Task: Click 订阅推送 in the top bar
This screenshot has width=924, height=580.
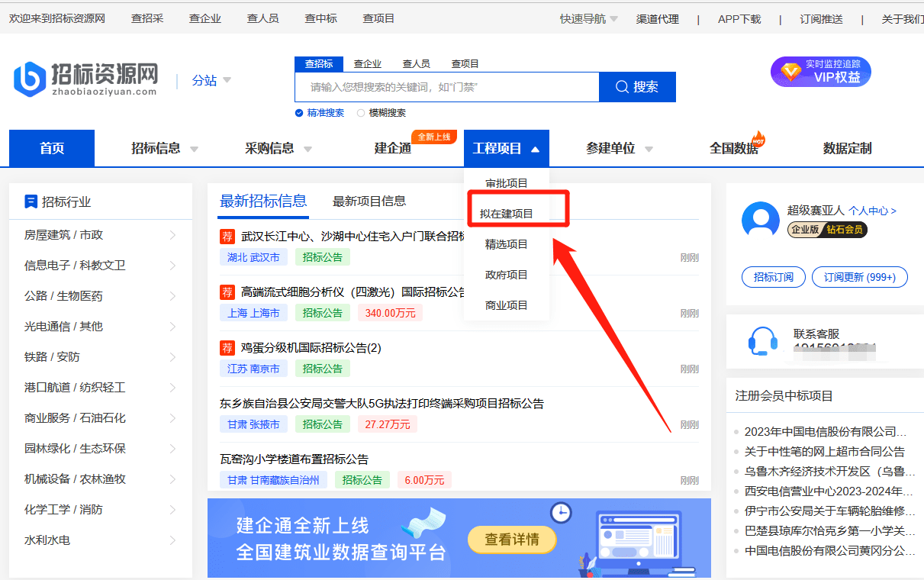Action: pyautogui.click(x=822, y=19)
